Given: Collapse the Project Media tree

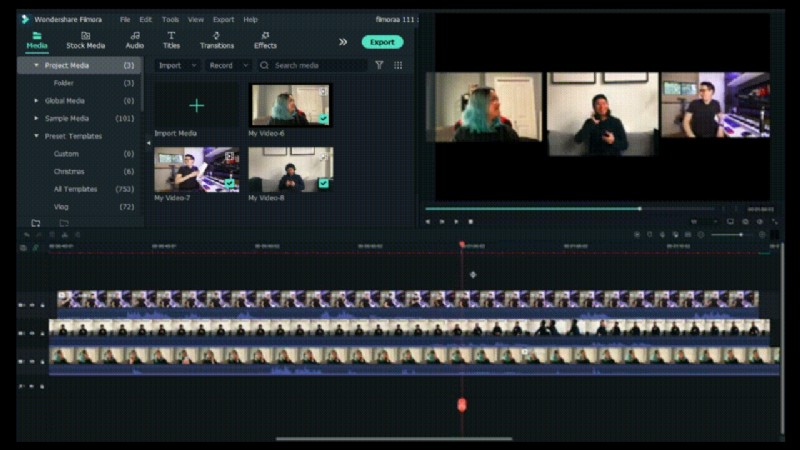Looking at the screenshot, I should 36,65.
